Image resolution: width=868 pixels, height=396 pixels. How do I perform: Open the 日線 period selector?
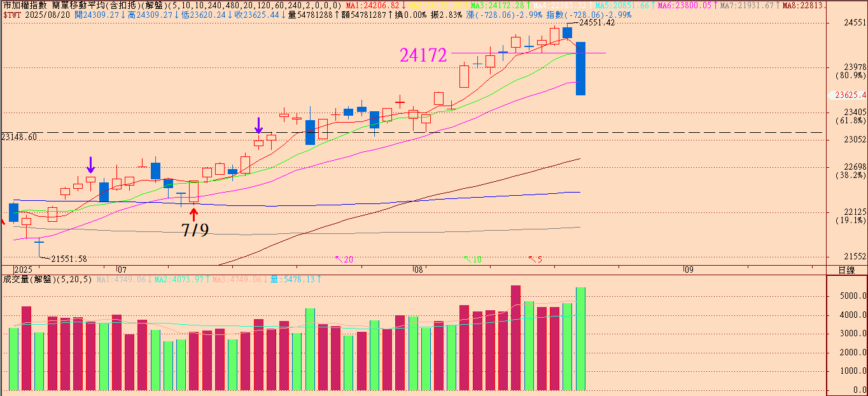click(846, 270)
